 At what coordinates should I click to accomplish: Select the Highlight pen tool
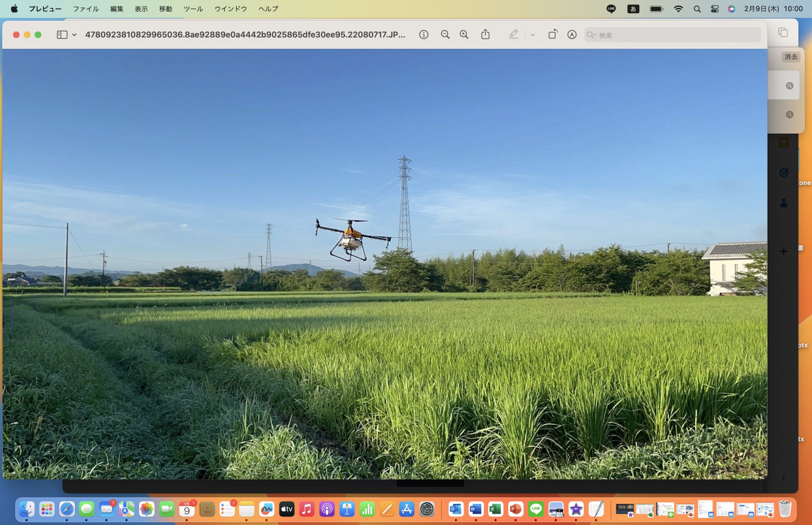514,35
